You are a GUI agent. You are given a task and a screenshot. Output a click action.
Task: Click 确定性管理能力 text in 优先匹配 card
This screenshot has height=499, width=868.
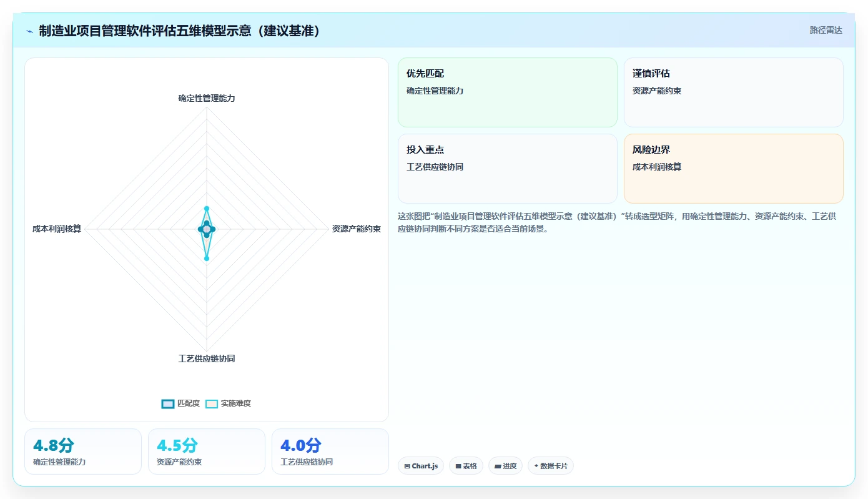point(435,91)
